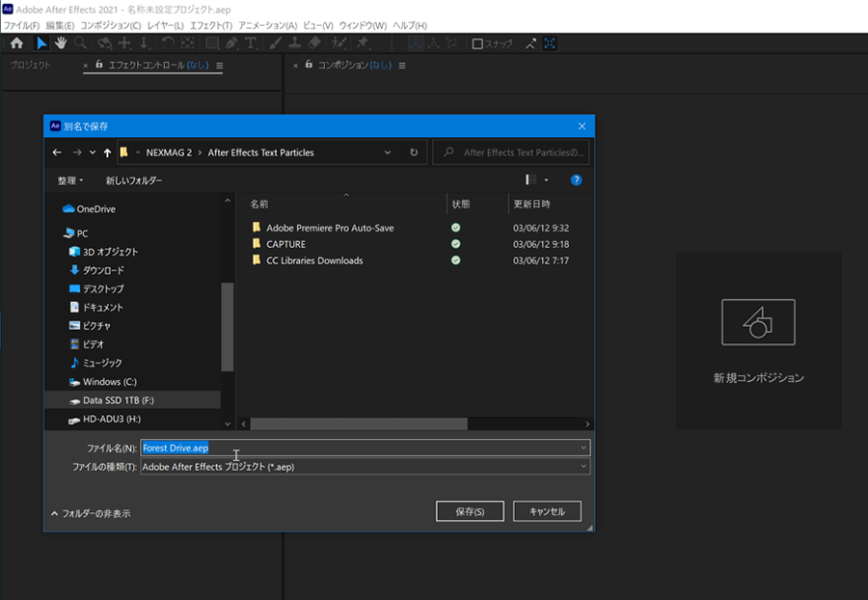
Task: Select Windows (C:) drive
Action: (x=103, y=382)
